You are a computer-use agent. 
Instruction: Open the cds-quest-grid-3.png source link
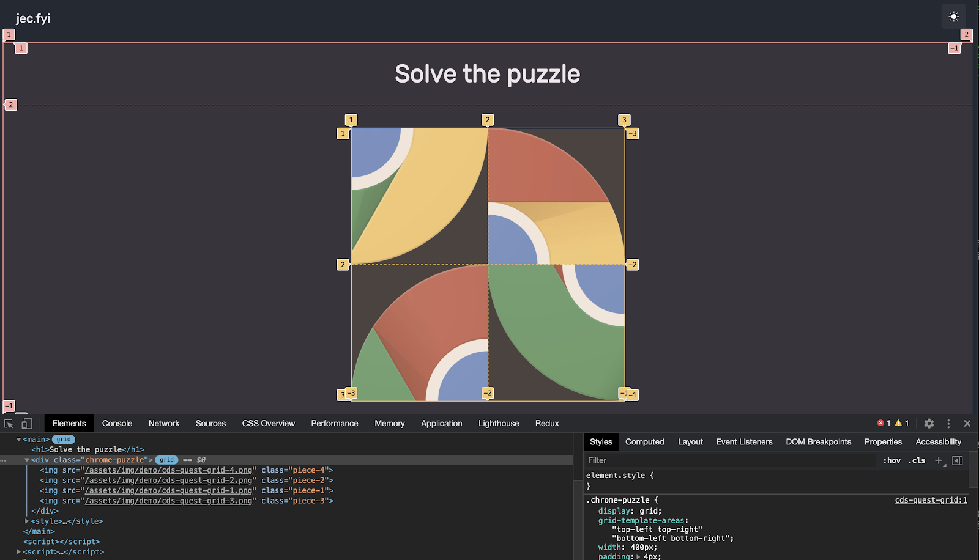tap(168, 501)
